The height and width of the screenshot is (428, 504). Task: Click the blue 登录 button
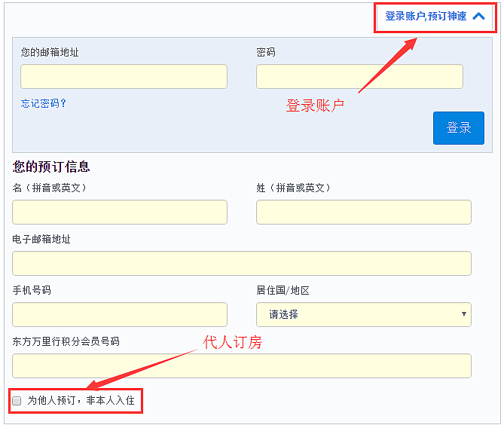point(458,128)
